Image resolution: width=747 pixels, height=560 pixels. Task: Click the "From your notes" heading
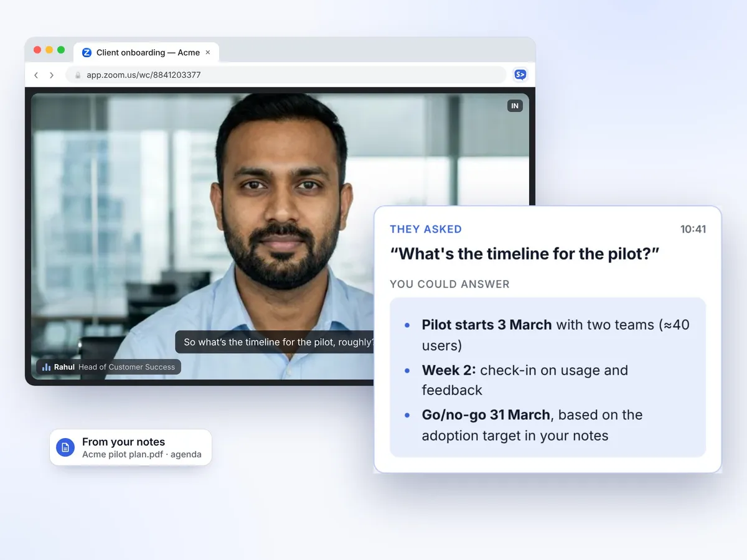(123, 442)
